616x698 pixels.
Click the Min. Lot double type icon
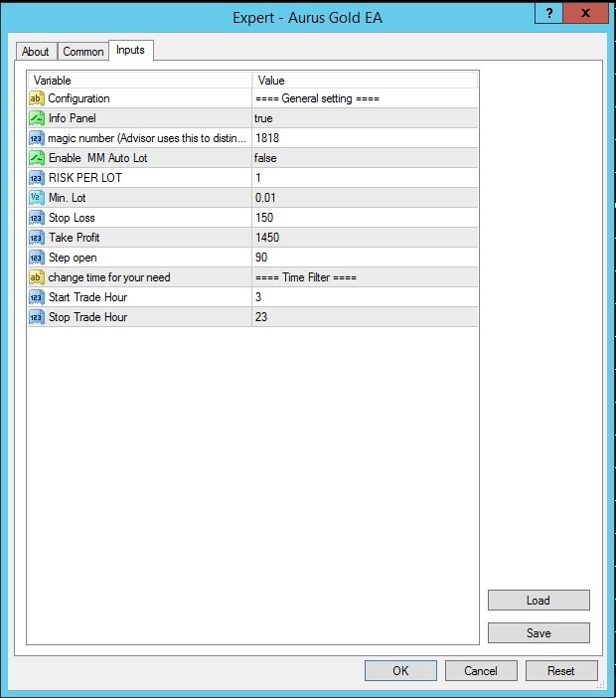tap(37, 198)
